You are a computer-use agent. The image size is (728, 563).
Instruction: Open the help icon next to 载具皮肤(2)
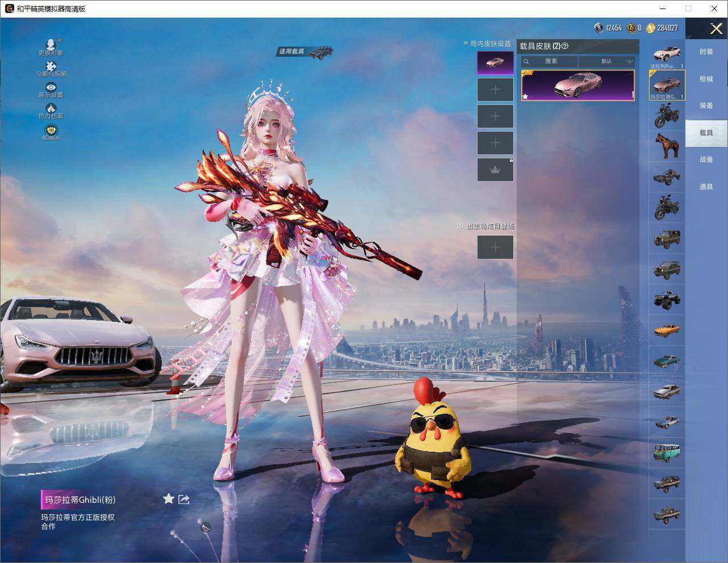(565, 47)
